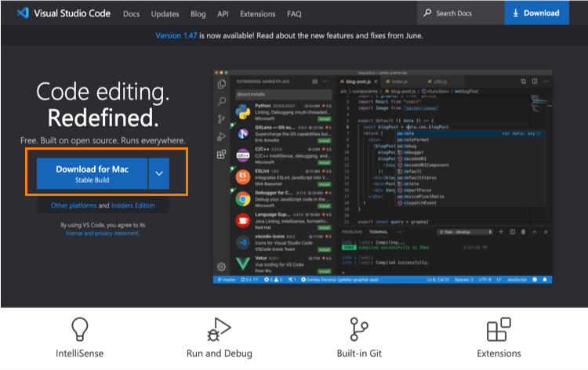
Task: Select Search icon in editor activity bar
Action: (222, 101)
